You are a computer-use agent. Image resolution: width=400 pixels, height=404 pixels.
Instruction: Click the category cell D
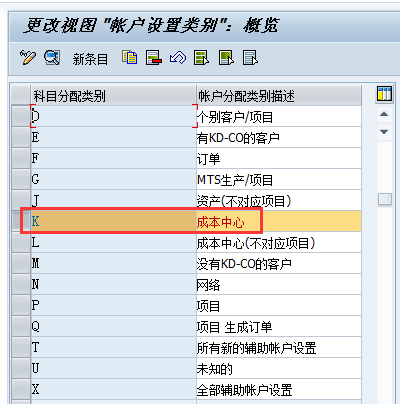tap(113, 116)
